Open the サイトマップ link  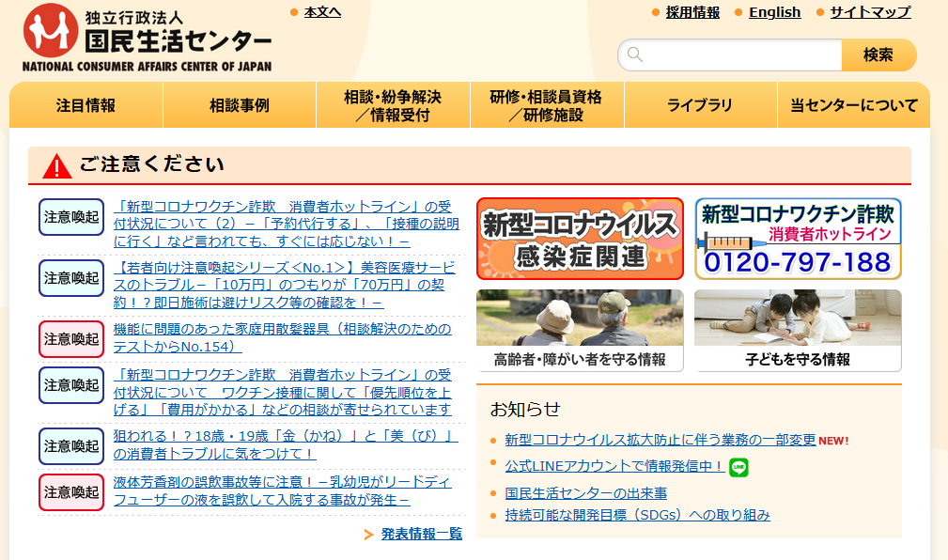[x=870, y=12]
